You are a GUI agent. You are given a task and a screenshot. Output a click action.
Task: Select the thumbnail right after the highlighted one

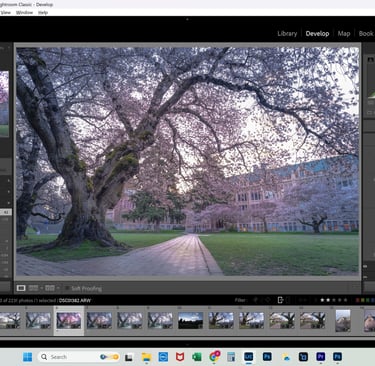pos(99,320)
